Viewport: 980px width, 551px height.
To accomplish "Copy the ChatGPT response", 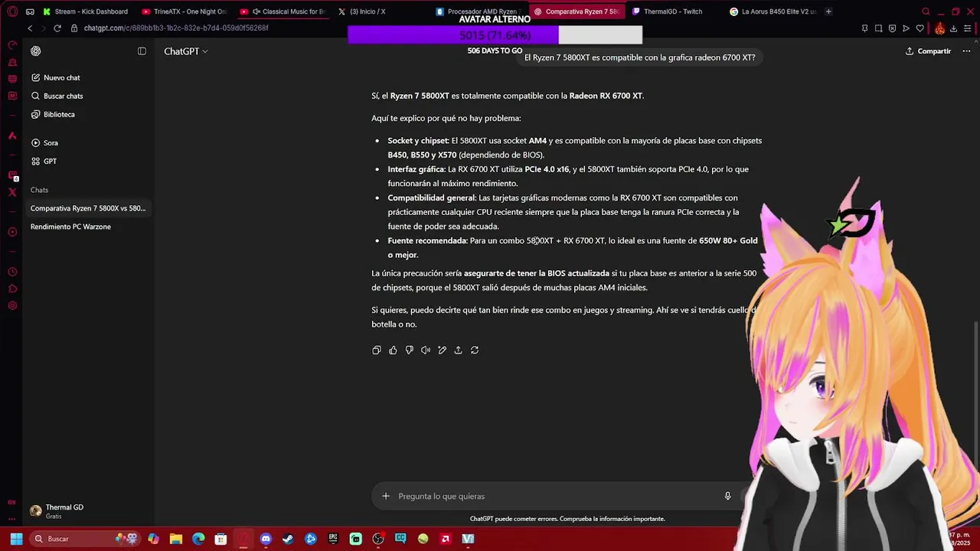I will pyautogui.click(x=377, y=350).
